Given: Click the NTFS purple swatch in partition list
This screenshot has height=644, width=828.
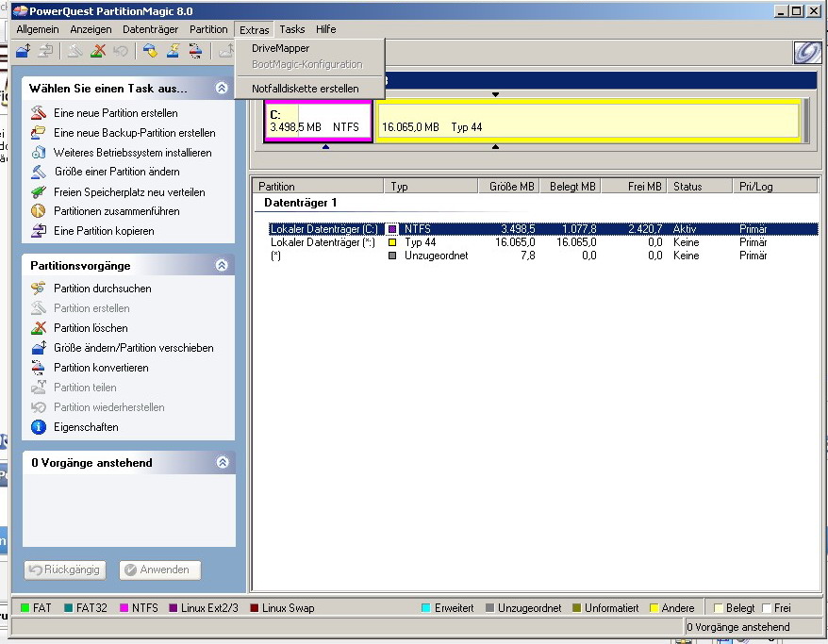Looking at the screenshot, I should pos(392,229).
